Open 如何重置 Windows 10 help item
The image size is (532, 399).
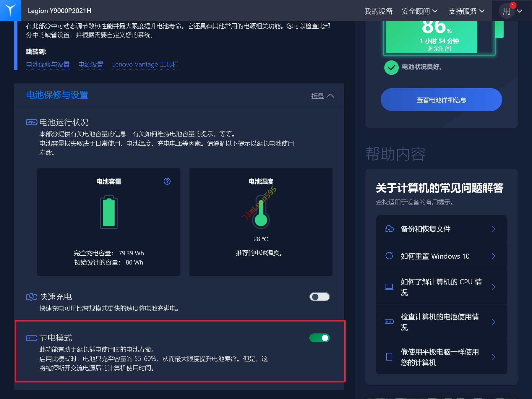[441, 256]
